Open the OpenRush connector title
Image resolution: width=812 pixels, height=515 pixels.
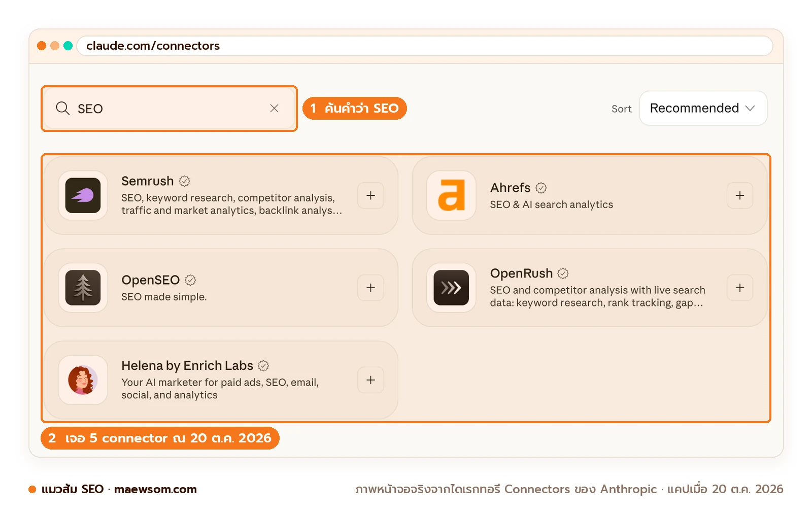[521, 273]
